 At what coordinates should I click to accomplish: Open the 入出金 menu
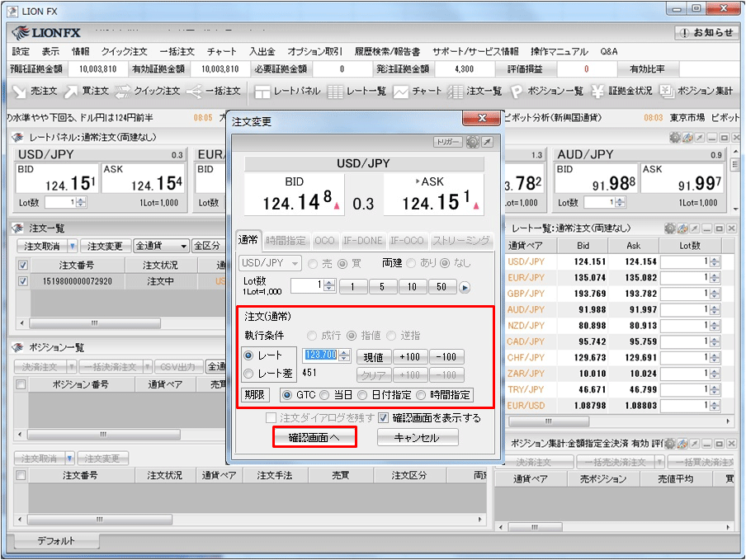[x=262, y=52]
